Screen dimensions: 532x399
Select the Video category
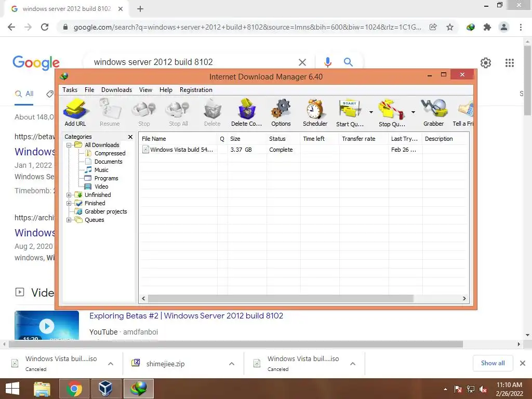pyautogui.click(x=101, y=187)
